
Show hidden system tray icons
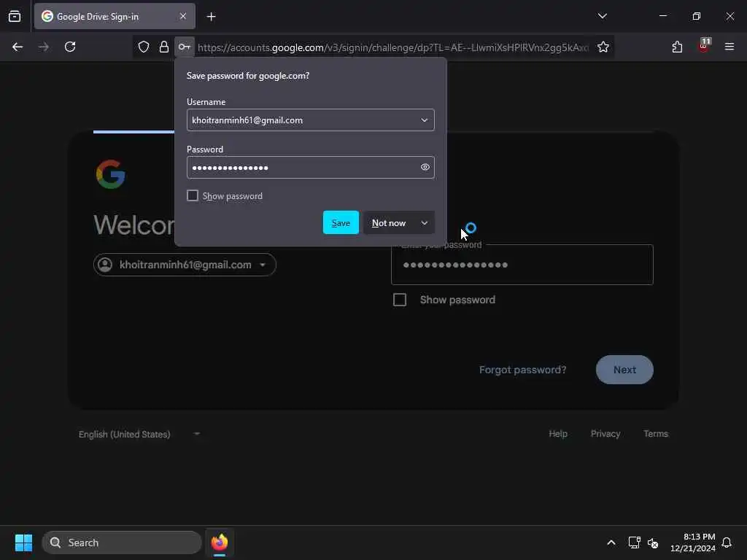click(611, 542)
